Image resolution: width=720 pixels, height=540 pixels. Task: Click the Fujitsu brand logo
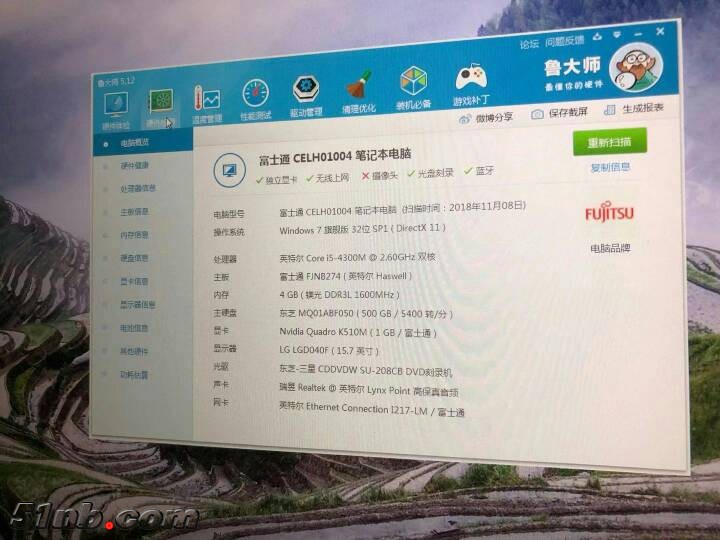point(609,213)
